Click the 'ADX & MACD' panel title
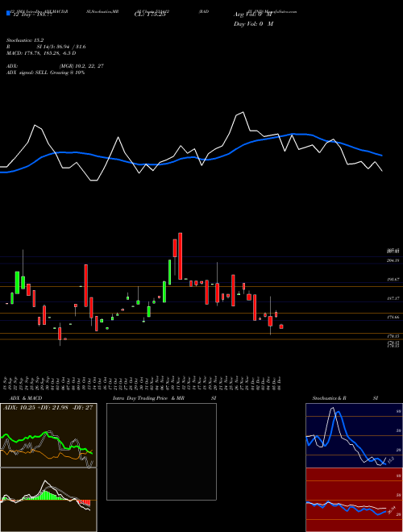Viewport: 403px width, 532px height. [x=26, y=398]
